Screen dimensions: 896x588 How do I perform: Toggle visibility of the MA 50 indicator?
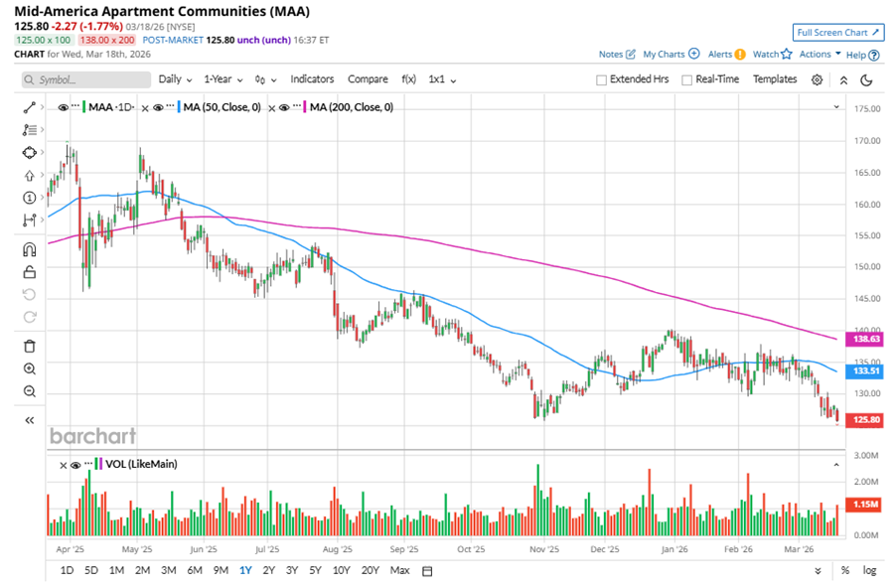158,107
